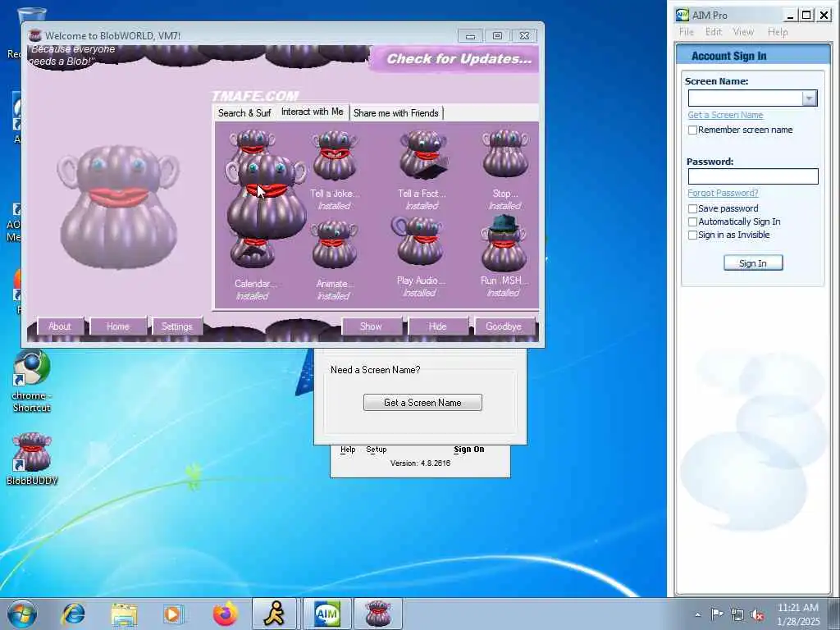Click Forgot Password link
The image size is (840, 630).
[x=723, y=193]
